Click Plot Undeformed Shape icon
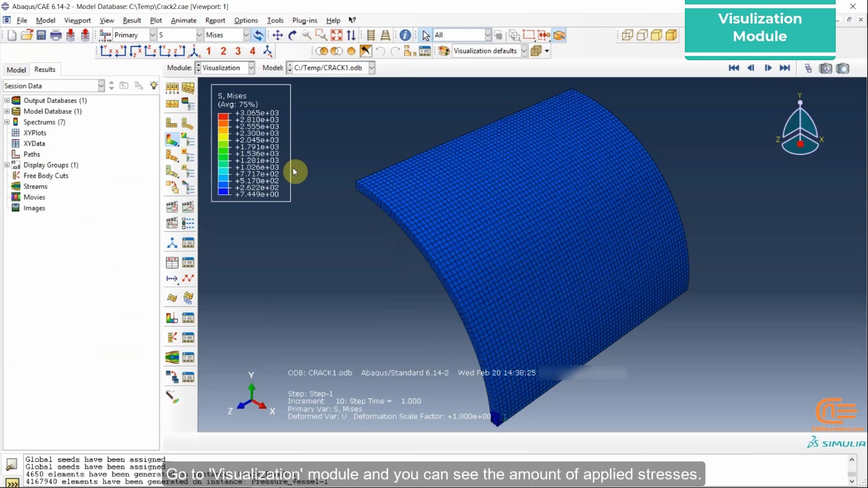Screen dimensions: 868x488 172,123
